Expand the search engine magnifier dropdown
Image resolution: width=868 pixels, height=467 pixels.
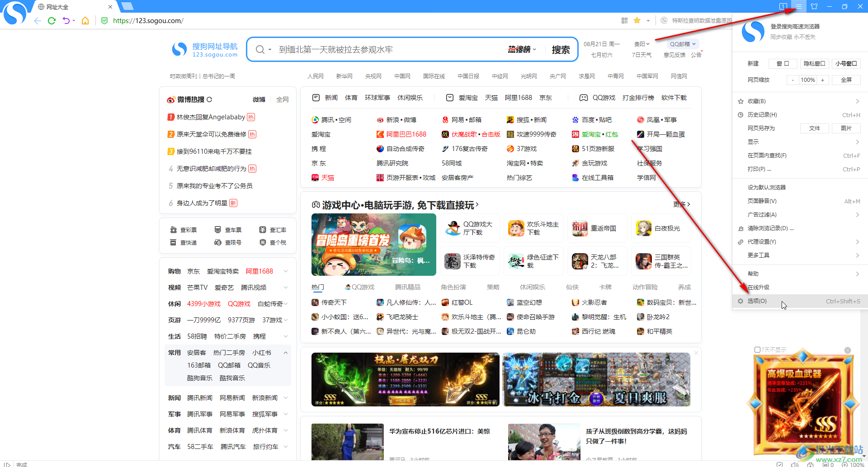(x=264, y=50)
